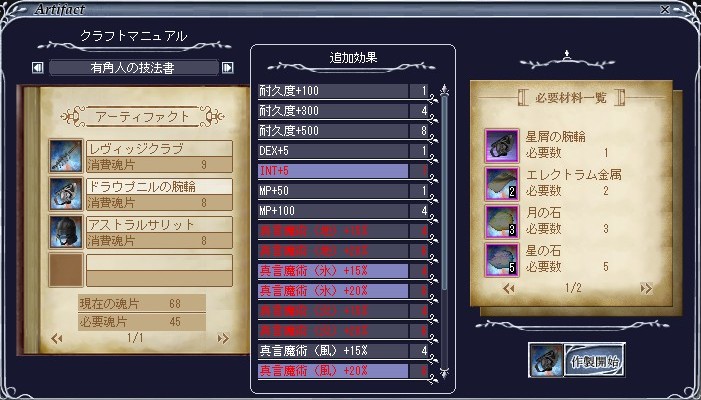Click the result item icon beside 作製開始
Viewport: 701px width, 400px height.
545,360
